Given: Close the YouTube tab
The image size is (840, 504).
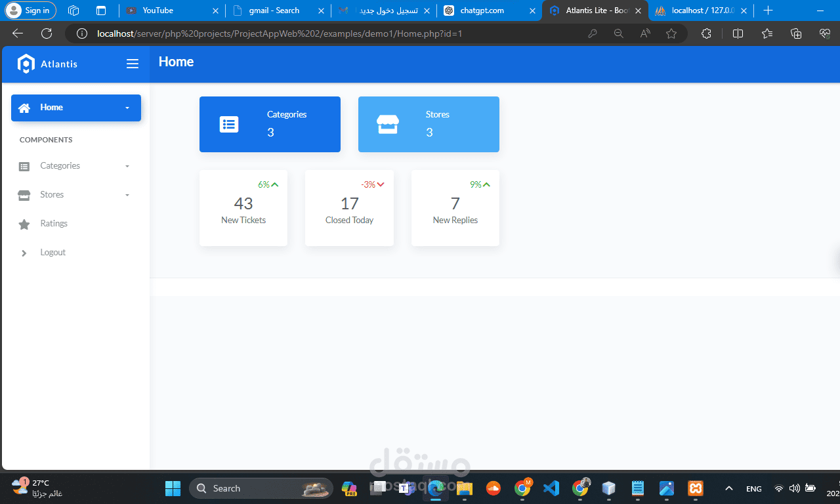Looking at the screenshot, I should [x=215, y=10].
